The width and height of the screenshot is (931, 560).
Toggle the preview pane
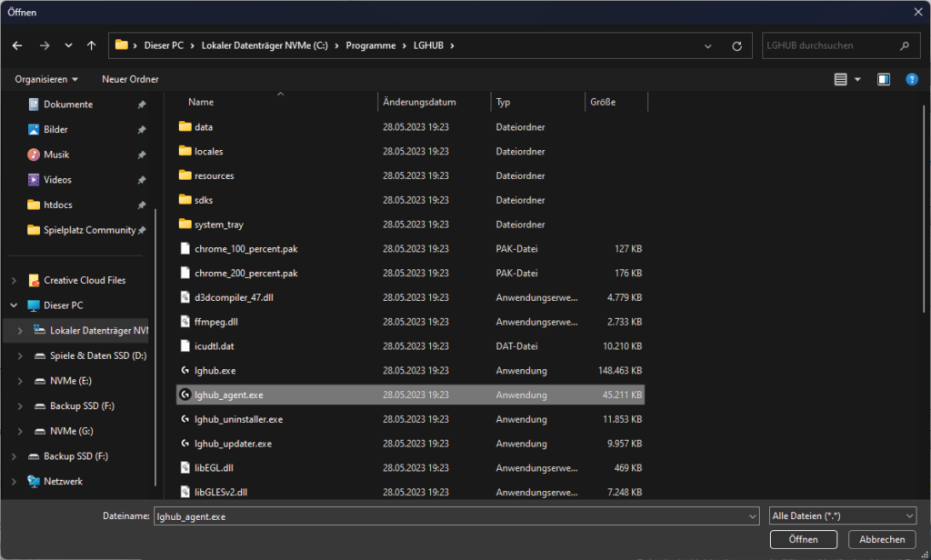coord(884,79)
